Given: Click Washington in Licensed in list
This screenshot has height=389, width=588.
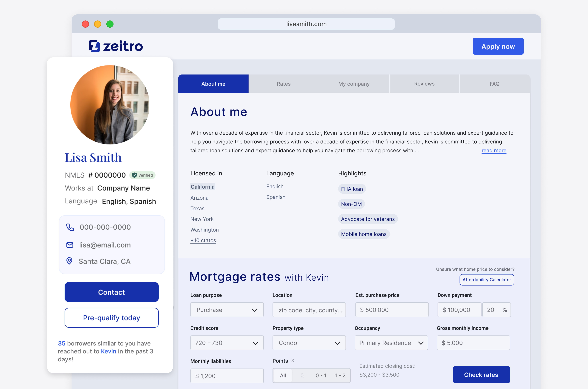Looking at the screenshot, I should pos(205,230).
